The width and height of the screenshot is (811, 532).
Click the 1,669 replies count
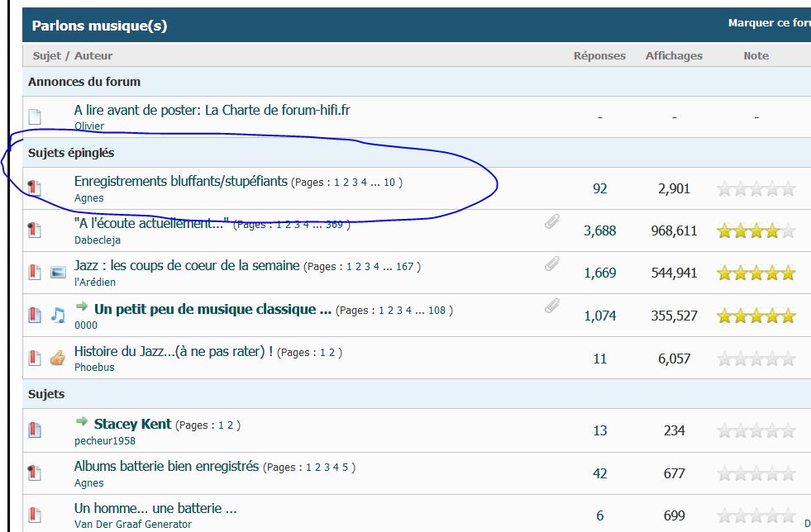pos(599,273)
